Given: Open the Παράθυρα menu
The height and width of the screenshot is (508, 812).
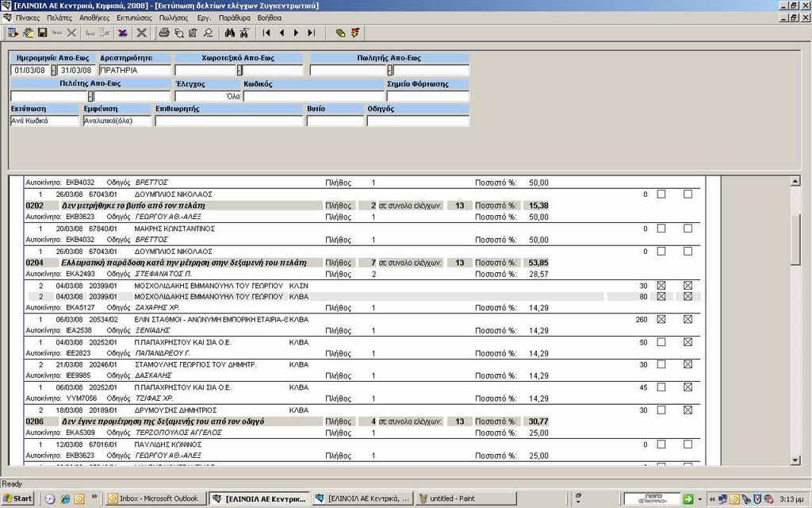Looking at the screenshot, I should (x=235, y=17).
